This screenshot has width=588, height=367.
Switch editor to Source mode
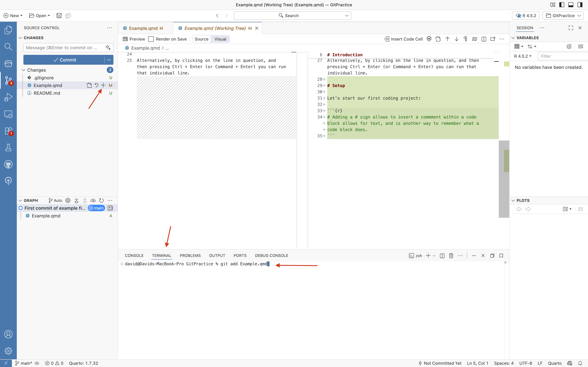(201, 39)
